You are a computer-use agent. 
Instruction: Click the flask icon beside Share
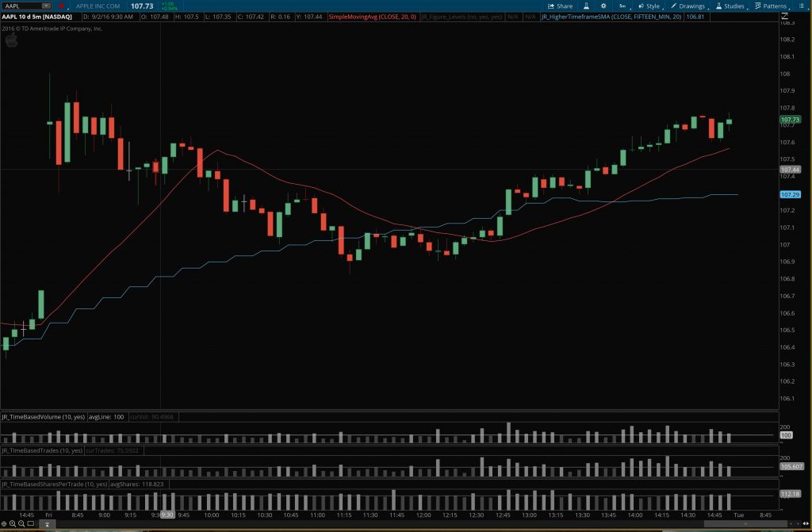(587, 6)
